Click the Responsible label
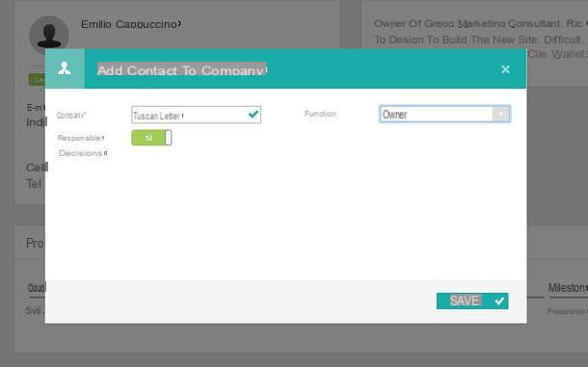 pos(80,138)
